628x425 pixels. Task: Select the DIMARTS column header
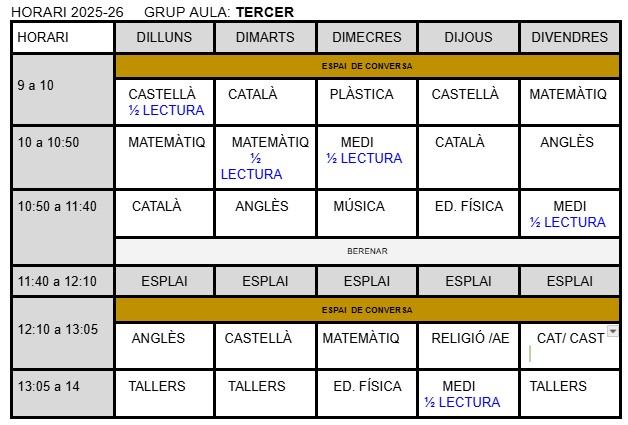pos(266,37)
